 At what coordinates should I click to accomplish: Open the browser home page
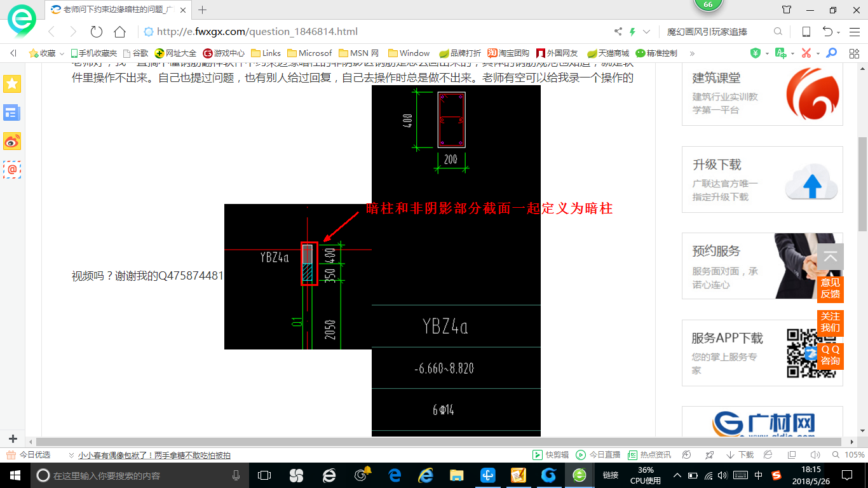tap(119, 32)
